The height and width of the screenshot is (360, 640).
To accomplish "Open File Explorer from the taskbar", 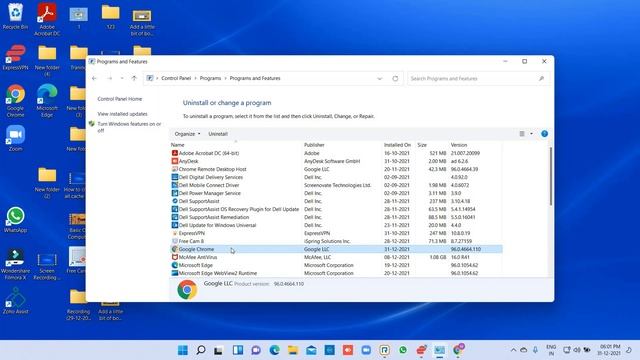I will [x=293, y=350].
